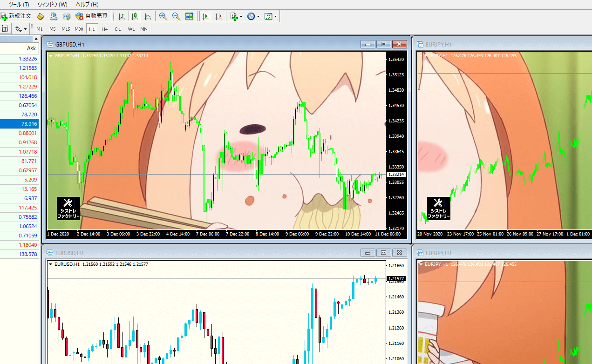Toggle chart shift icon

point(218,16)
